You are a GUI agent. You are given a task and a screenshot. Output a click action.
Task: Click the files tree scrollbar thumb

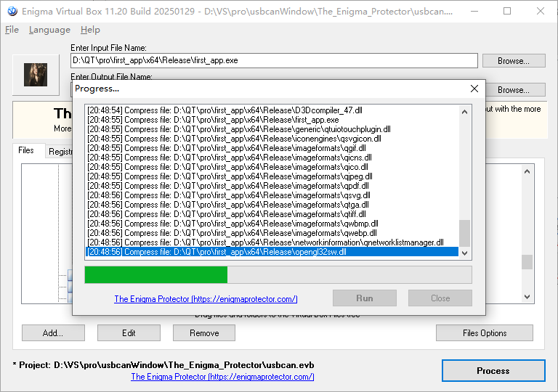(527, 262)
